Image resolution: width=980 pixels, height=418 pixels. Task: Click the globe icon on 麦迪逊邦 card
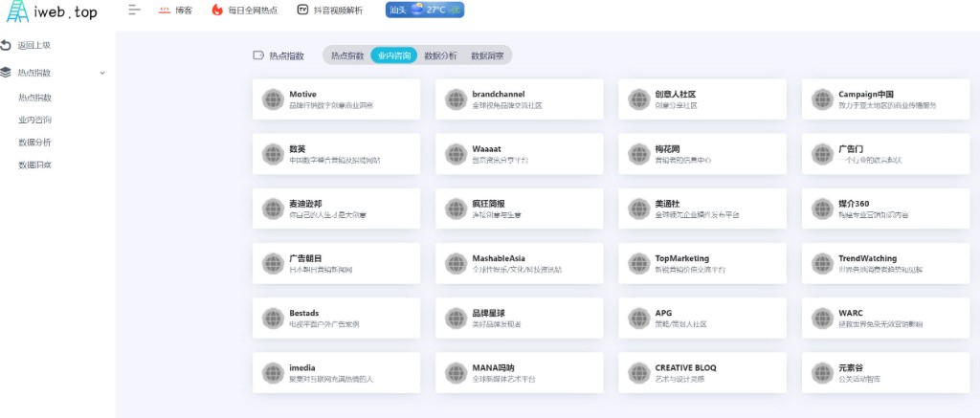click(273, 209)
